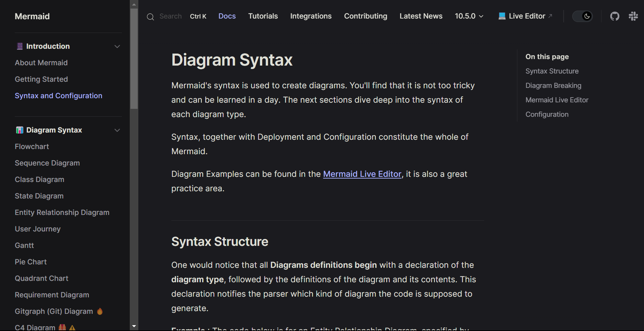The width and height of the screenshot is (644, 331).
Task: Open the Requirement Diagram page
Action: [52, 295]
